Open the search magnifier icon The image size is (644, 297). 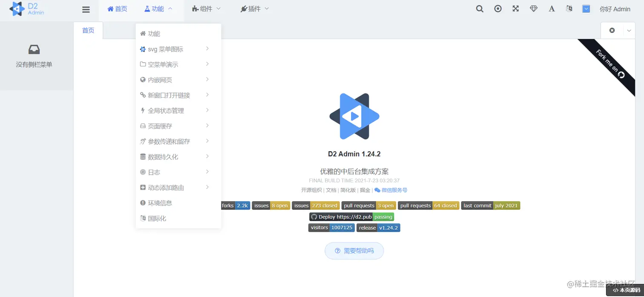tap(480, 9)
